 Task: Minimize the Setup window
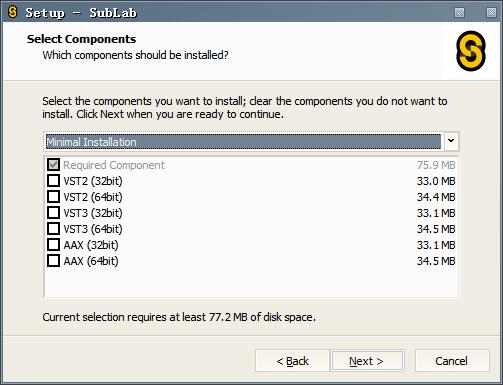click(460, 12)
